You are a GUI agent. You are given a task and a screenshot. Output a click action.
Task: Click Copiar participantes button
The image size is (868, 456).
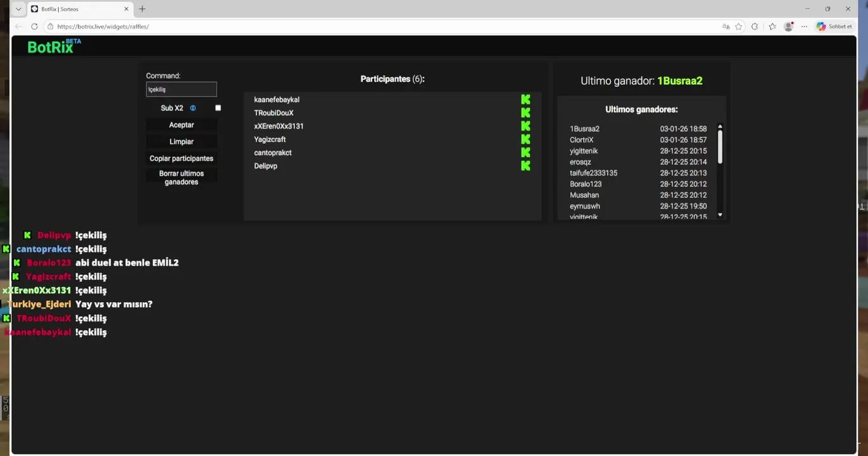point(182,158)
